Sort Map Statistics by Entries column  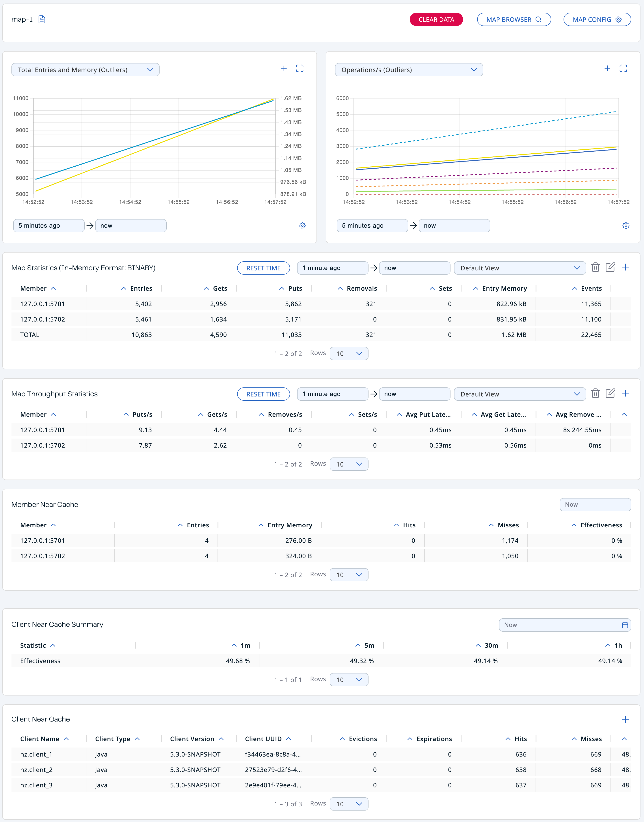136,288
